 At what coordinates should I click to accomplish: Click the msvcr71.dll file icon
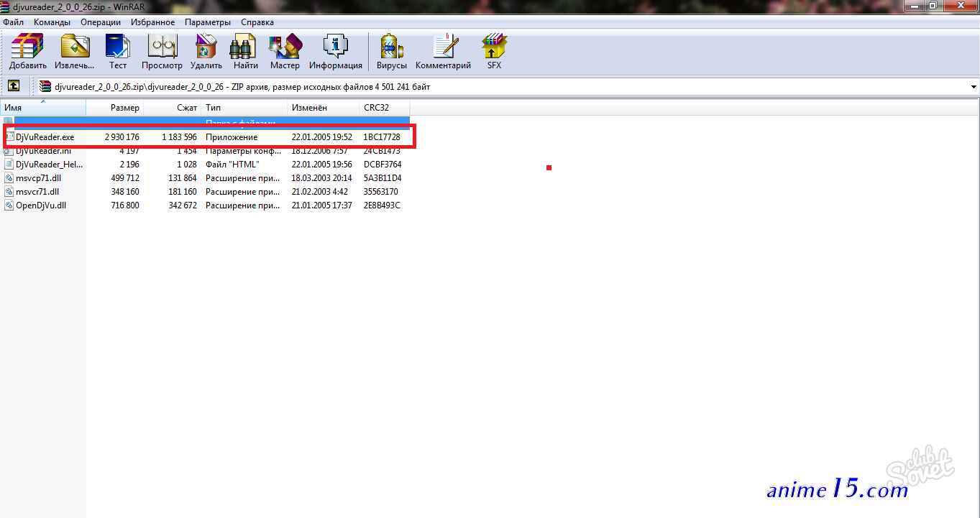[x=9, y=192]
